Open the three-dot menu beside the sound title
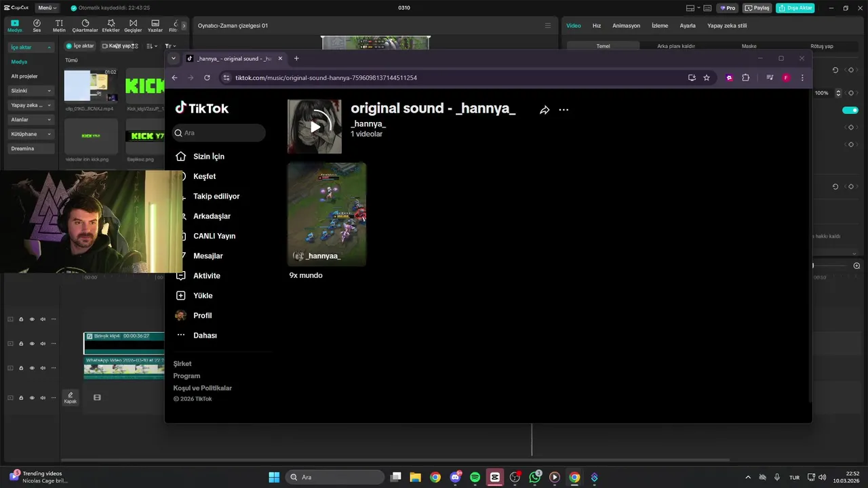 (x=564, y=110)
